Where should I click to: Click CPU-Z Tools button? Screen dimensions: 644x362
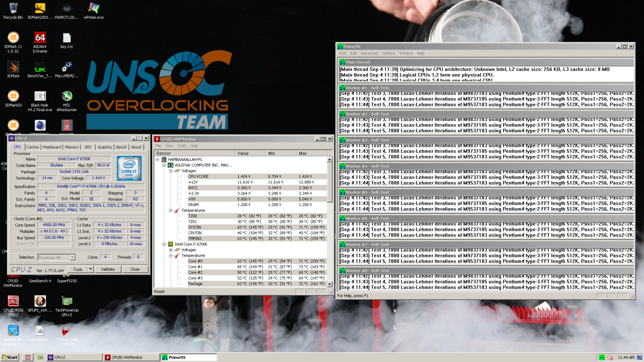[x=77, y=269]
